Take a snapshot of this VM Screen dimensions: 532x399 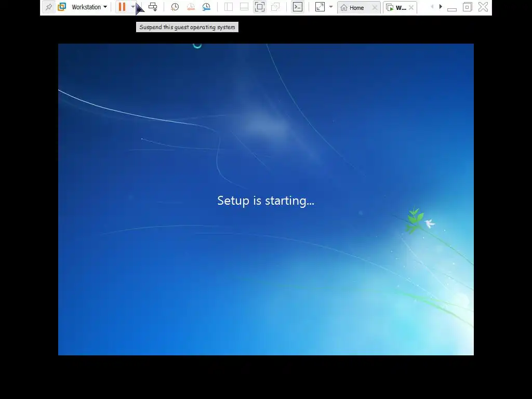pyautogui.click(x=175, y=7)
